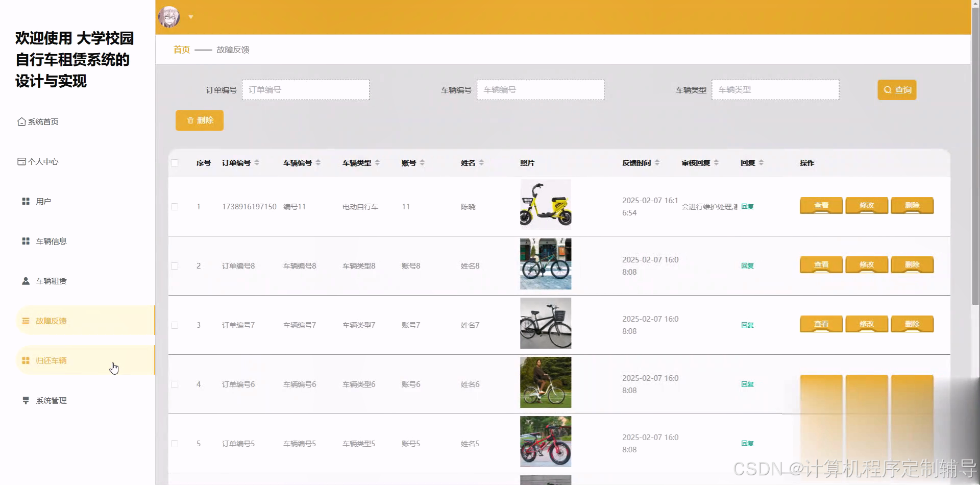Check the checkbox on 订单编号8 row
980x485 pixels.
(175, 265)
